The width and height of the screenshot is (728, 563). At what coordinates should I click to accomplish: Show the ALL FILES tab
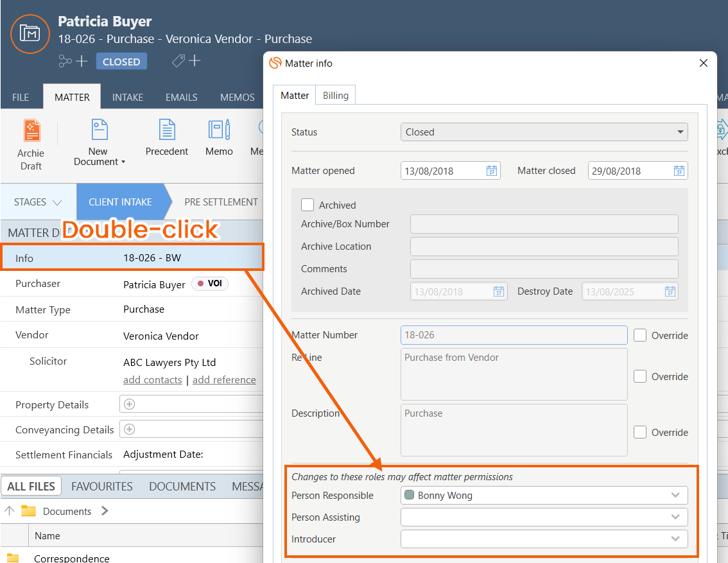pos(31,487)
